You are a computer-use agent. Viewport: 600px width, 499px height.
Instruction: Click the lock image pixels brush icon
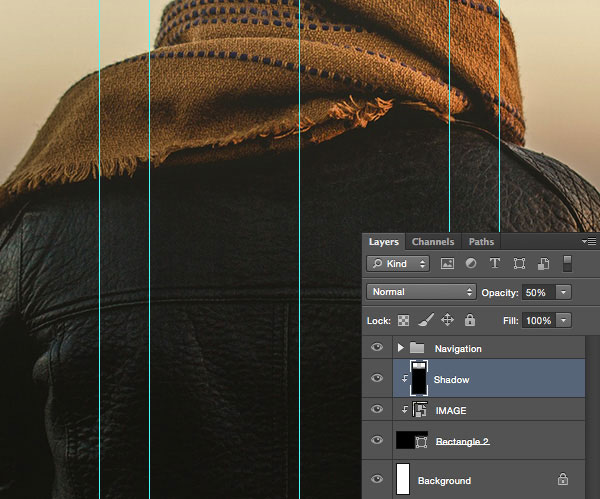click(424, 320)
